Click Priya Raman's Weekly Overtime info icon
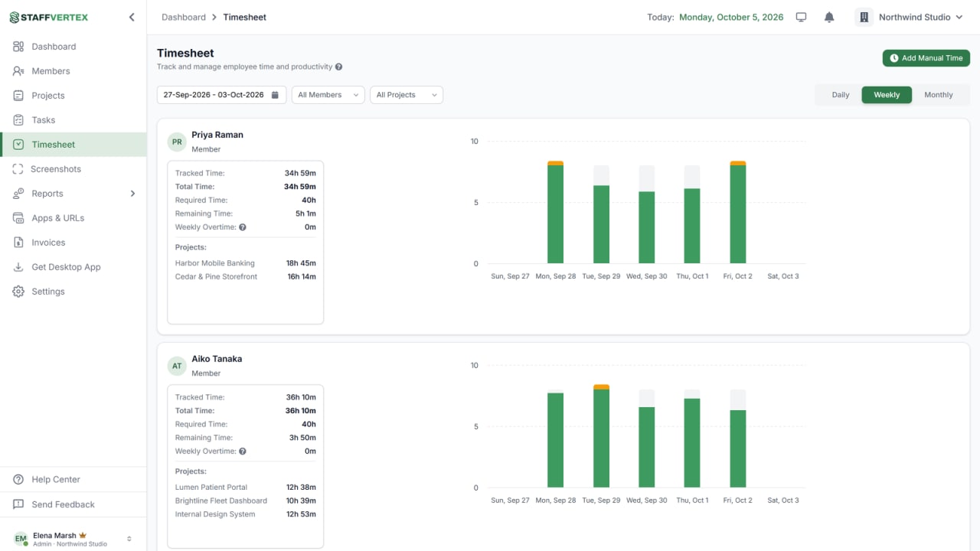Viewport: 980px width, 551px height. click(243, 227)
